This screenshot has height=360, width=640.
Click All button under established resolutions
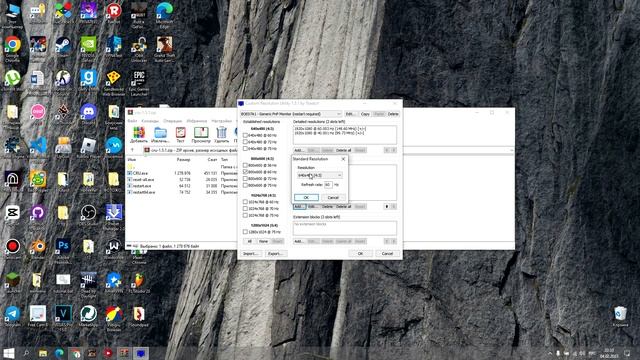249,241
